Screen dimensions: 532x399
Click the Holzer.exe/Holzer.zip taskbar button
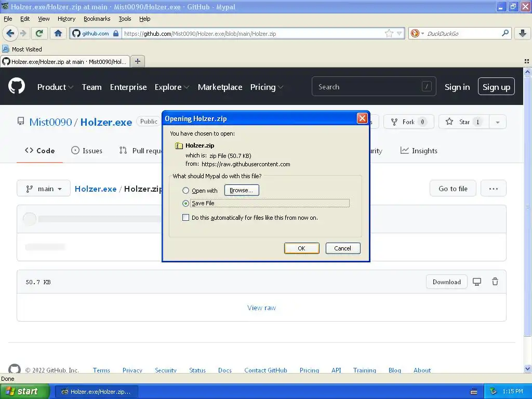96,392
